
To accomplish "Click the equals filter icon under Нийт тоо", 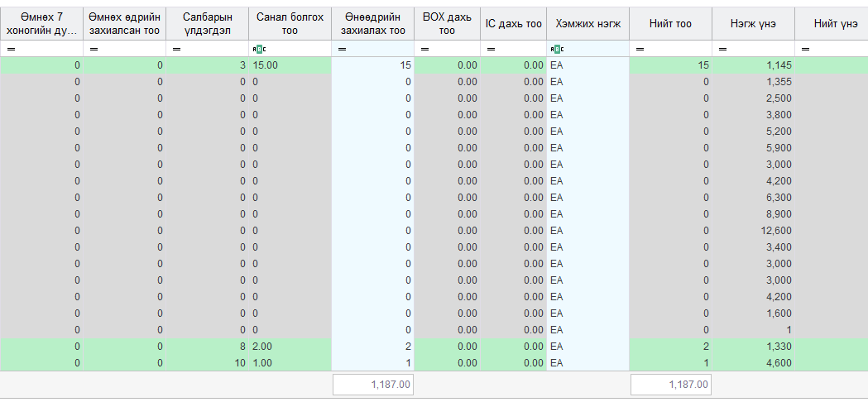I will [640, 50].
